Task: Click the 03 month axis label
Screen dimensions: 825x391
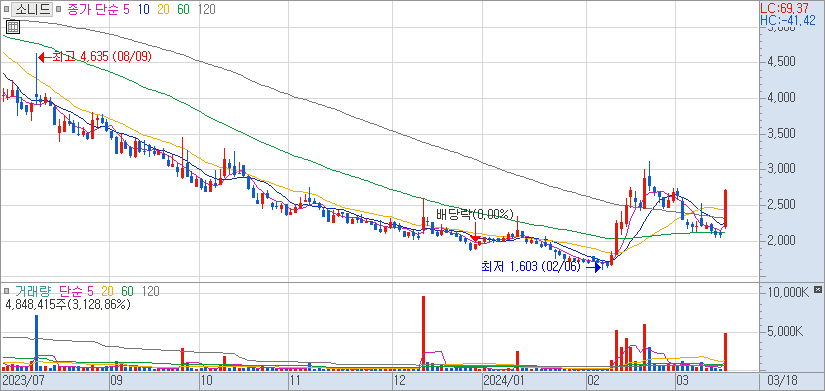Action: [683, 380]
